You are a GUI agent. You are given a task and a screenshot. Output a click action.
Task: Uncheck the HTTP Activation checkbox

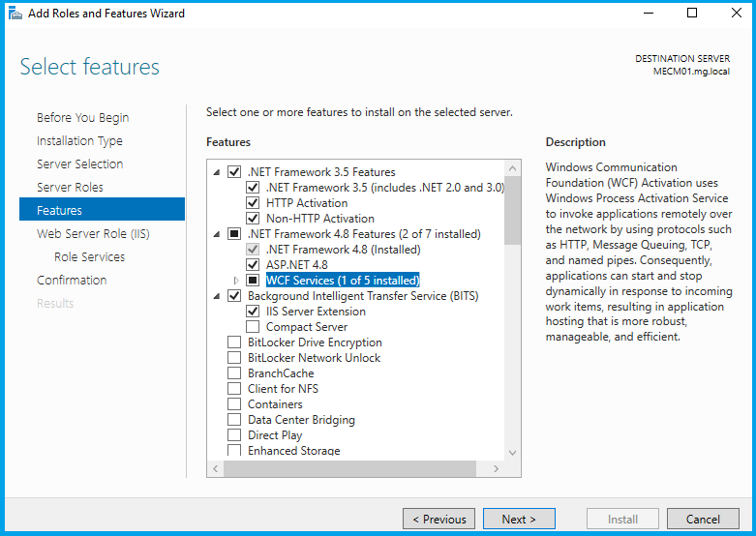253,203
